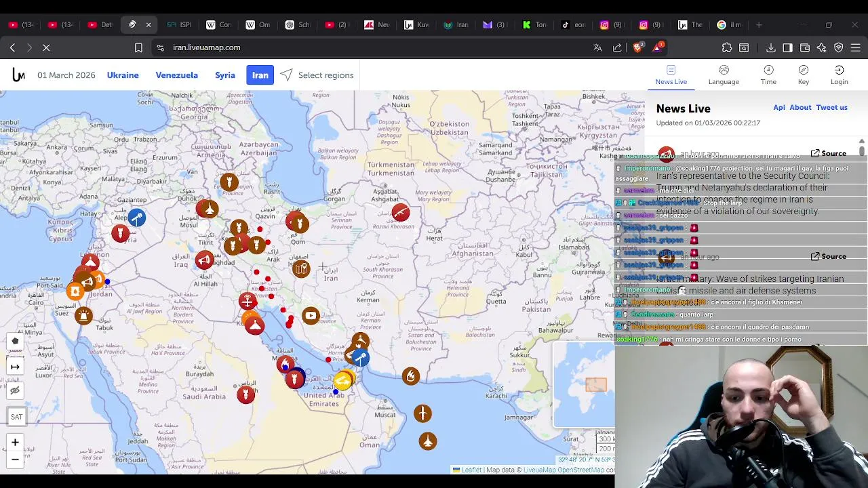Click the brown siren marker near Tabuk

[x=83, y=315]
